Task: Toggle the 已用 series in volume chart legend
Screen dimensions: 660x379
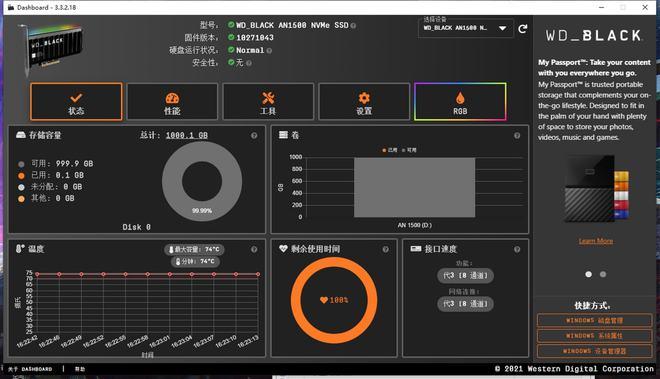Action: click(x=390, y=150)
